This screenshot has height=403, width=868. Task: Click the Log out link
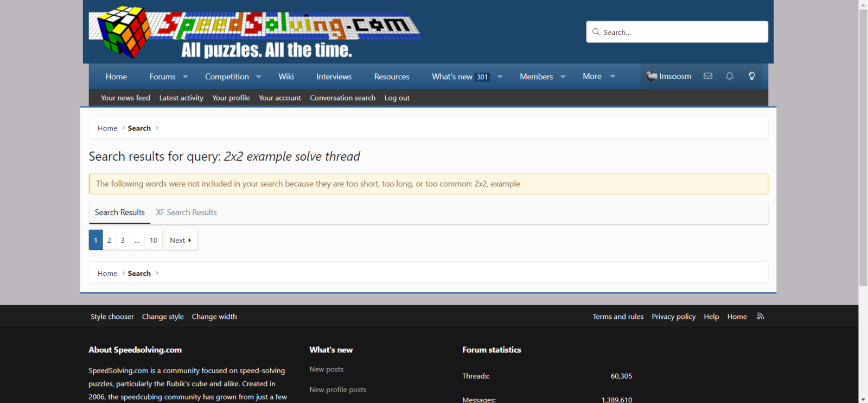click(x=397, y=98)
